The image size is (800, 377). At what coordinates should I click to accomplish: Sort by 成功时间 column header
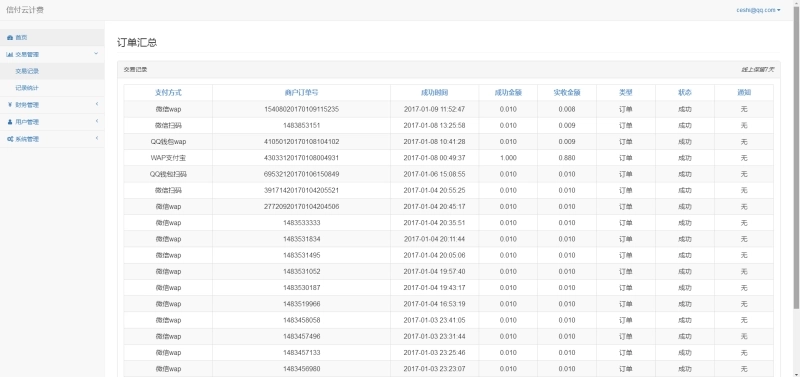point(434,93)
